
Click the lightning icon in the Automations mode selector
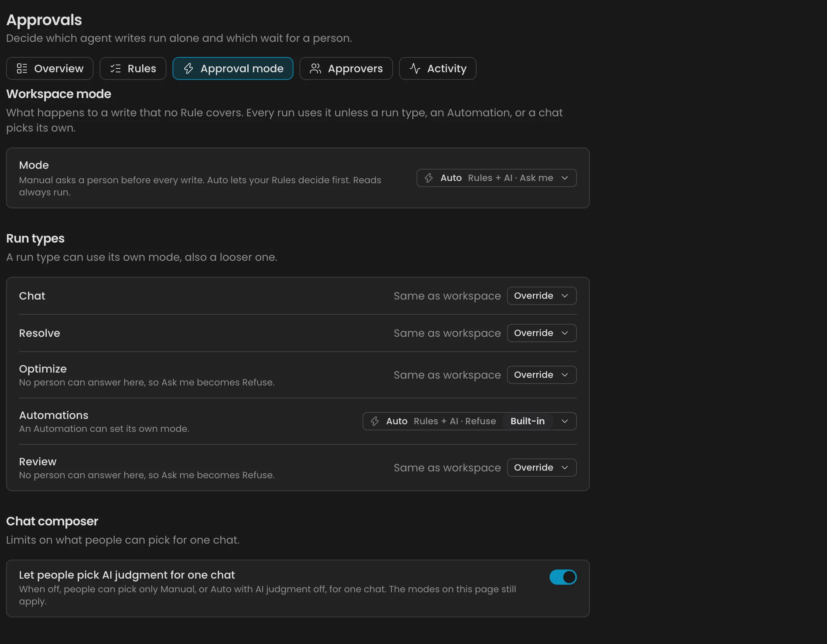[375, 421]
